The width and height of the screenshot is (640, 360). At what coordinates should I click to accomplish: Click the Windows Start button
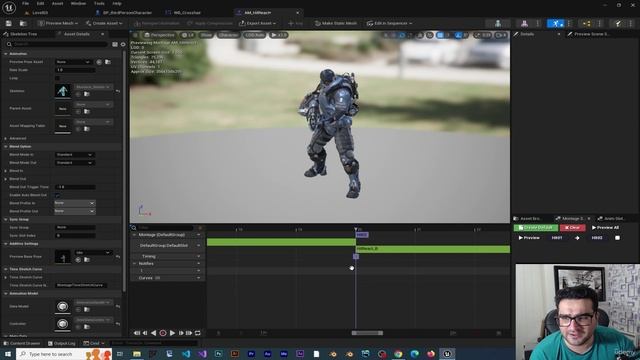(x=8, y=354)
